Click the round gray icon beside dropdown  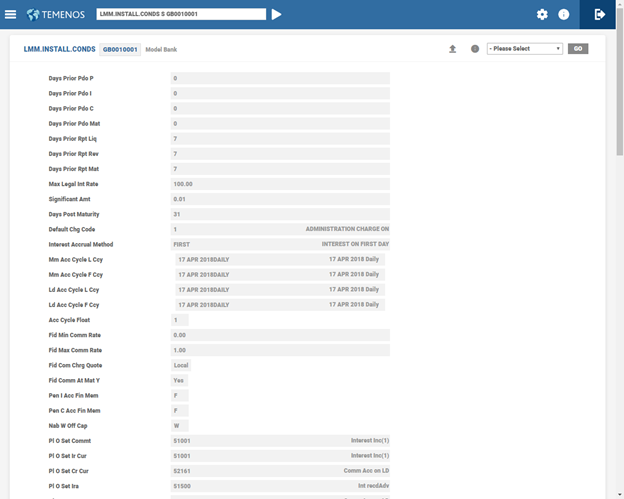475,49
